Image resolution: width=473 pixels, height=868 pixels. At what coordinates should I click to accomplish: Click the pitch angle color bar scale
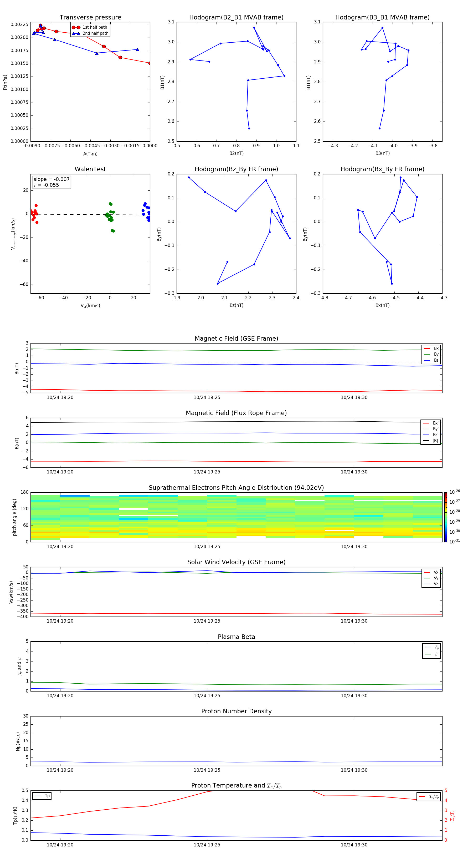coord(446,517)
